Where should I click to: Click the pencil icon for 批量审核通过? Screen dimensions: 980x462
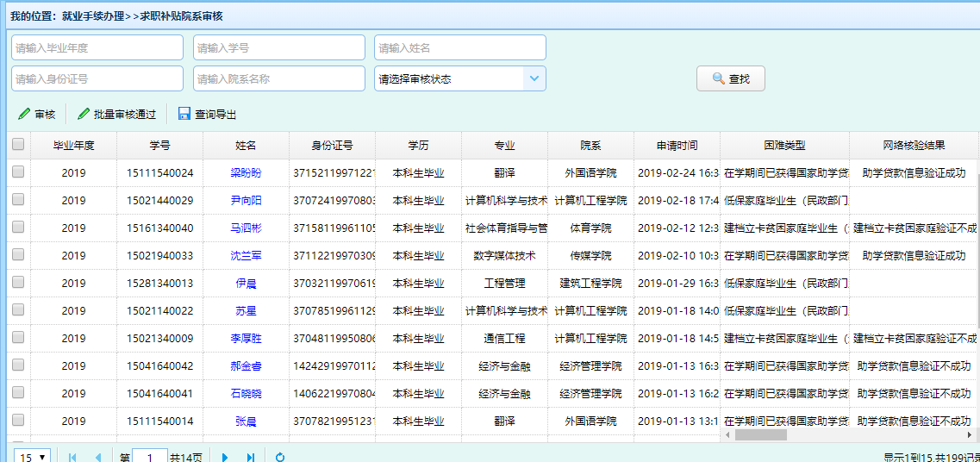pyautogui.click(x=84, y=114)
